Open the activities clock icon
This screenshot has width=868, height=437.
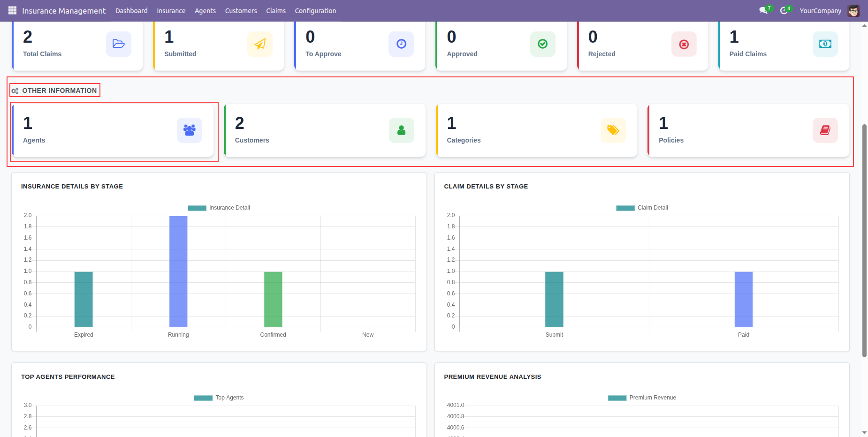tap(784, 10)
